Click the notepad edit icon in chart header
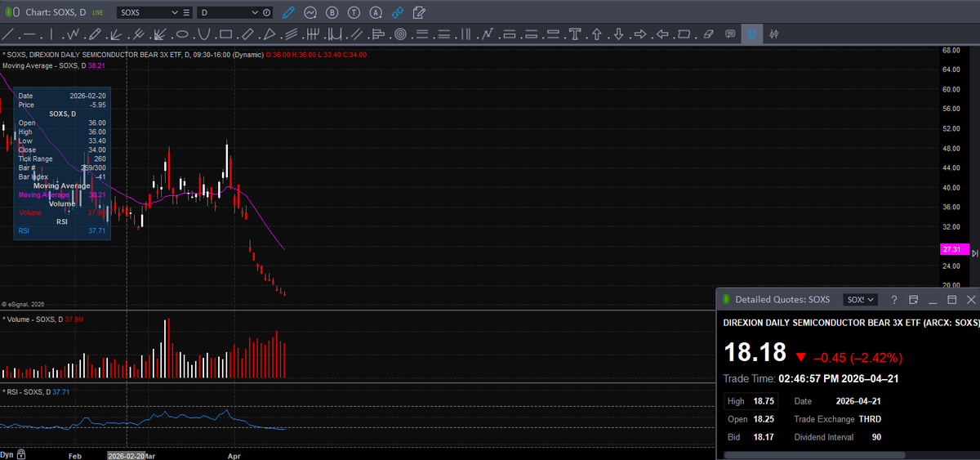Image resolution: width=980 pixels, height=460 pixels. [x=419, y=13]
